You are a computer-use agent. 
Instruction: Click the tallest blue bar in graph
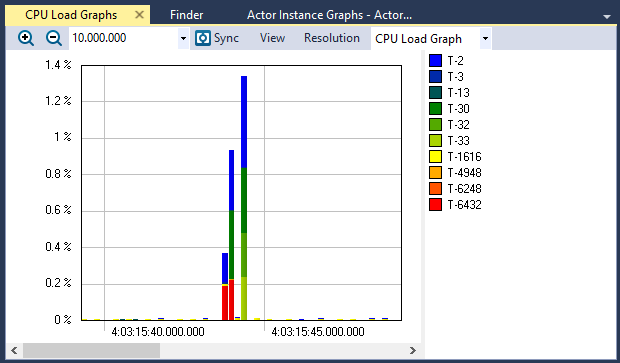tap(244, 122)
